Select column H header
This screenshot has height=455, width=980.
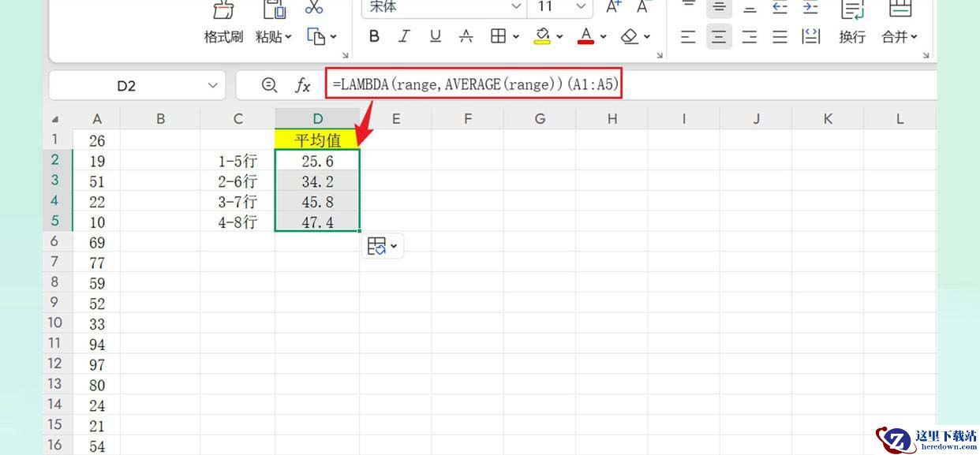click(x=612, y=119)
